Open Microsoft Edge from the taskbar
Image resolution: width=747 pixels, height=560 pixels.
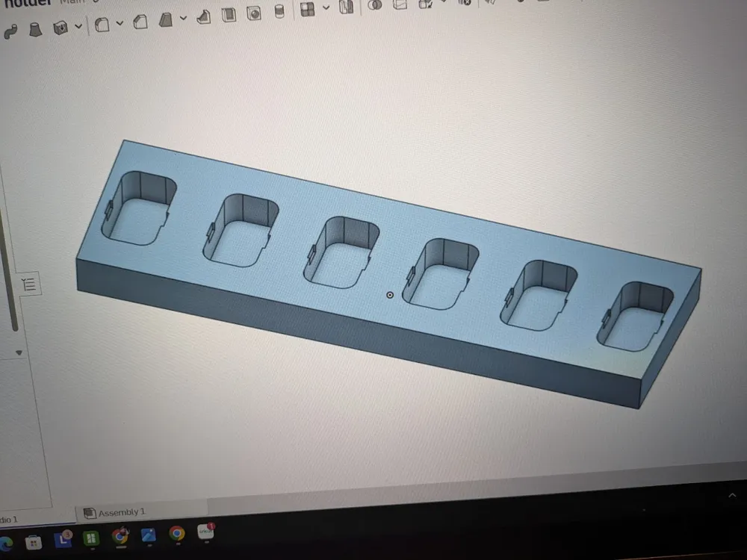pos(4,544)
